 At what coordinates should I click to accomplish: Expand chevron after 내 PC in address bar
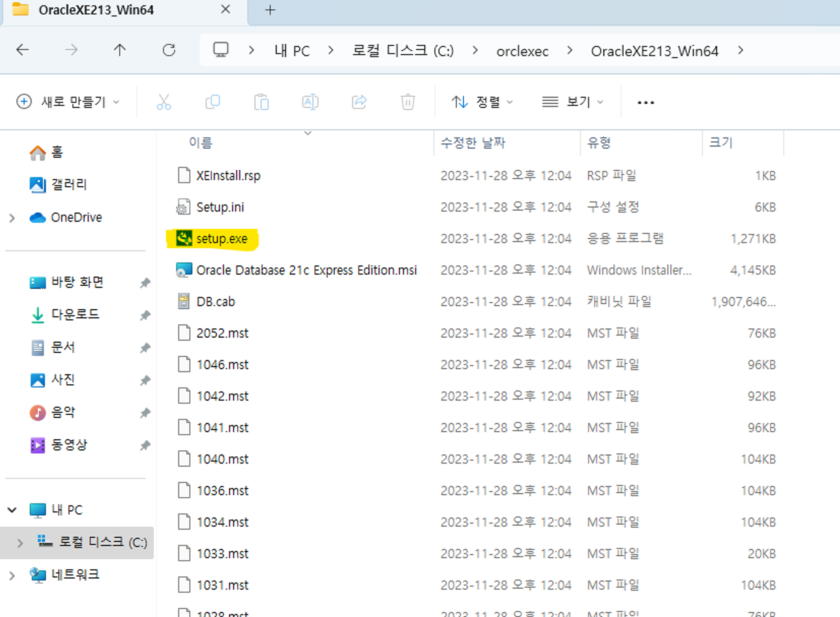coord(331,50)
